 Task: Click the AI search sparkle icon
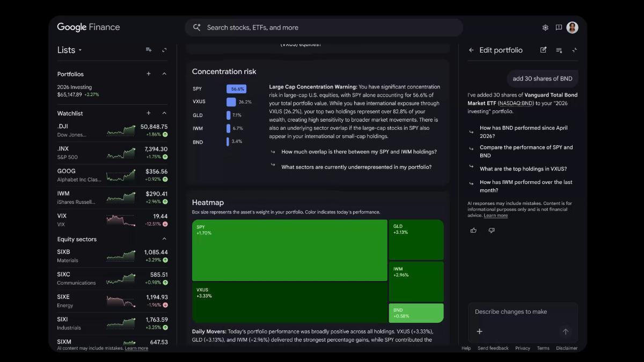click(x=196, y=27)
